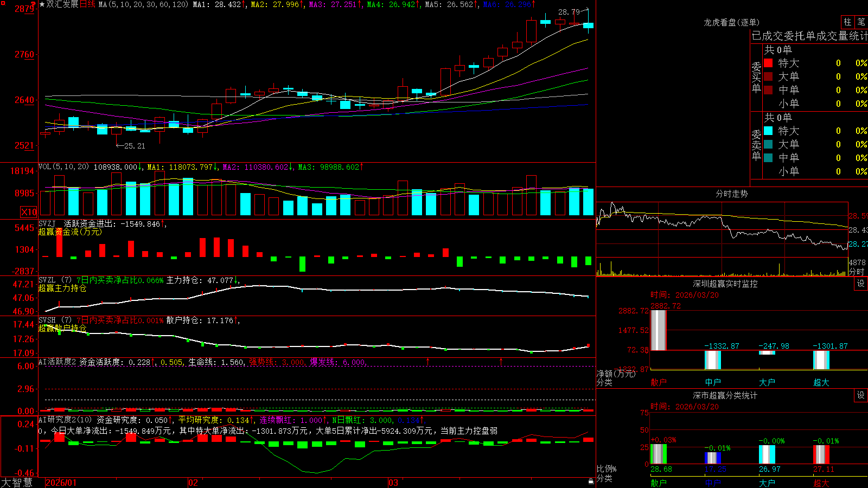Viewport: 868px width, 488px height.
Task: Click the 日线 period label
Action: tap(87, 4)
